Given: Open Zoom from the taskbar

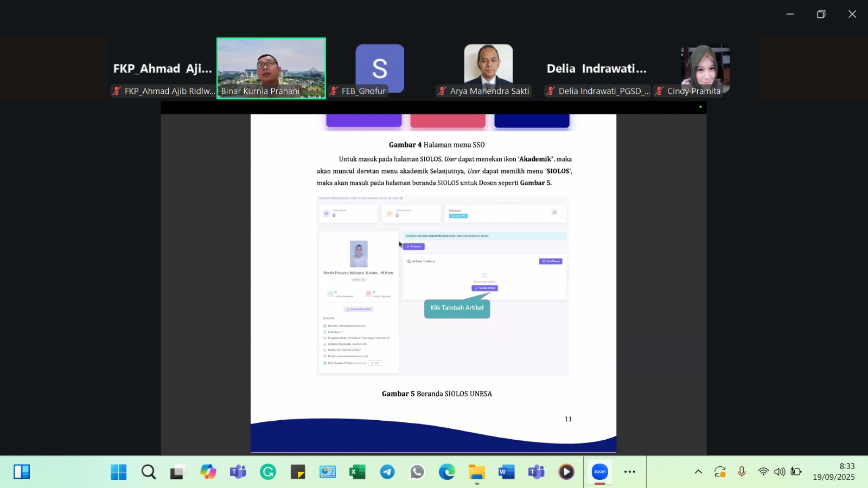Looking at the screenshot, I should pos(599,472).
